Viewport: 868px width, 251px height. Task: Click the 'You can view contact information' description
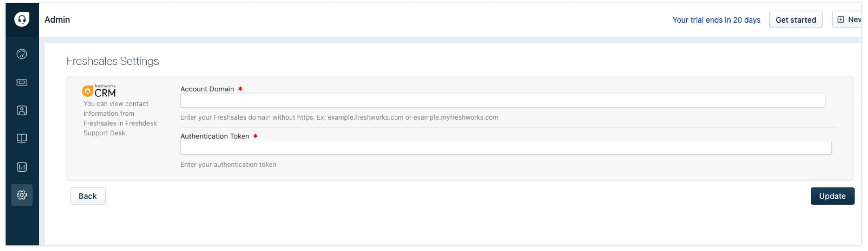click(120, 119)
